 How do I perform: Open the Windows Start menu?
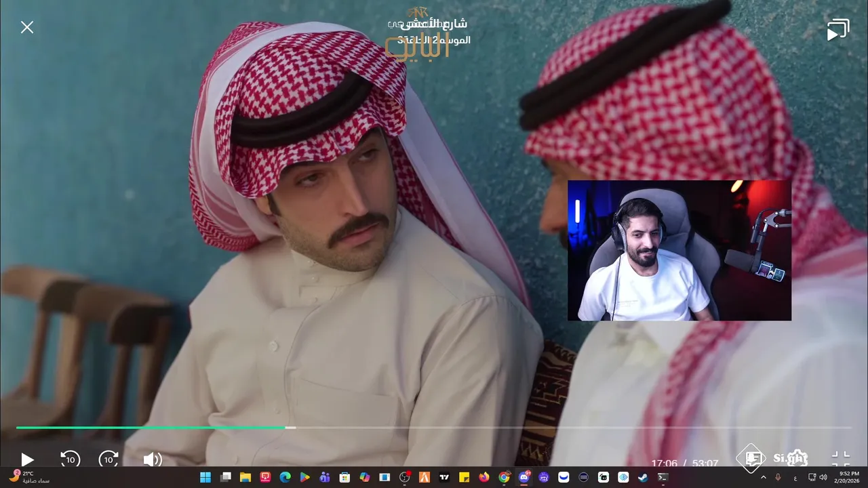coord(205,477)
